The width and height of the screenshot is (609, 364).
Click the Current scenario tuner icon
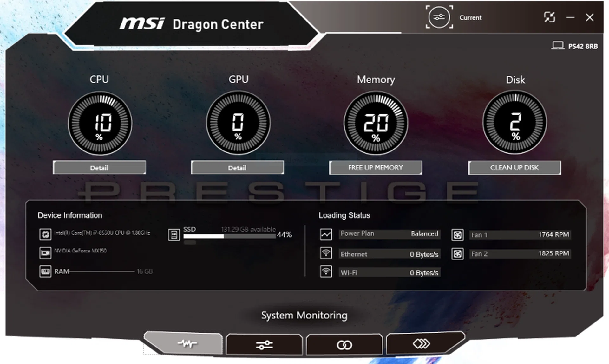tap(440, 17)
